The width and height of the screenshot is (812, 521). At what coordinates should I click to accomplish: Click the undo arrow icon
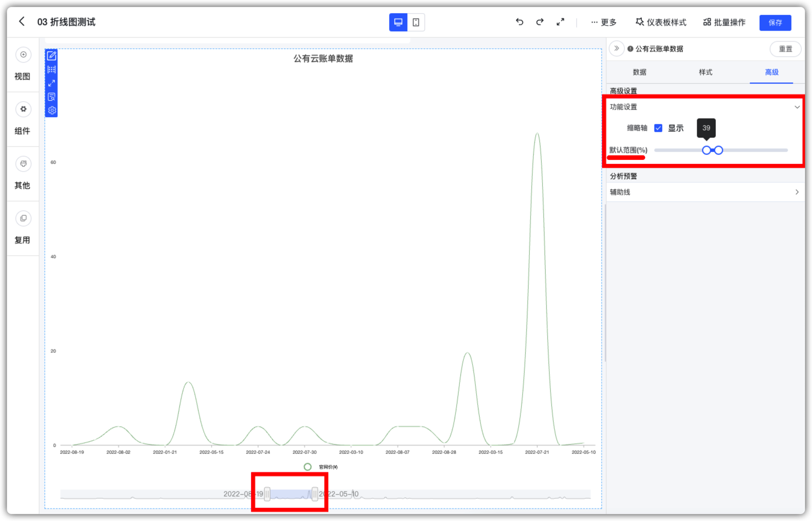[x=520, y=22]
